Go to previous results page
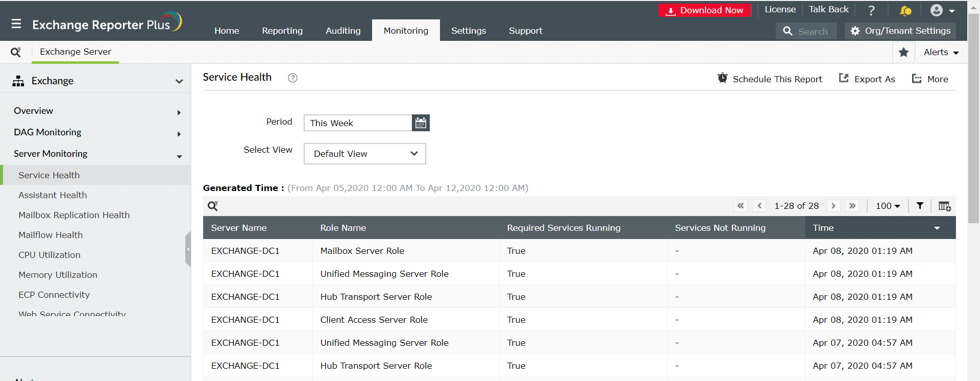This screenshot has height=381, width=980. (x=759, y=206)
